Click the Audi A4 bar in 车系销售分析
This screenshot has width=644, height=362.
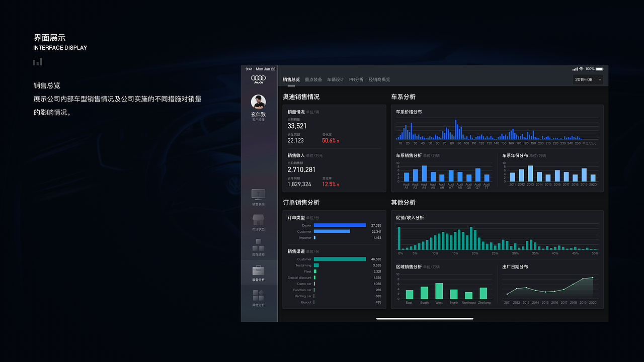(424, 173)
